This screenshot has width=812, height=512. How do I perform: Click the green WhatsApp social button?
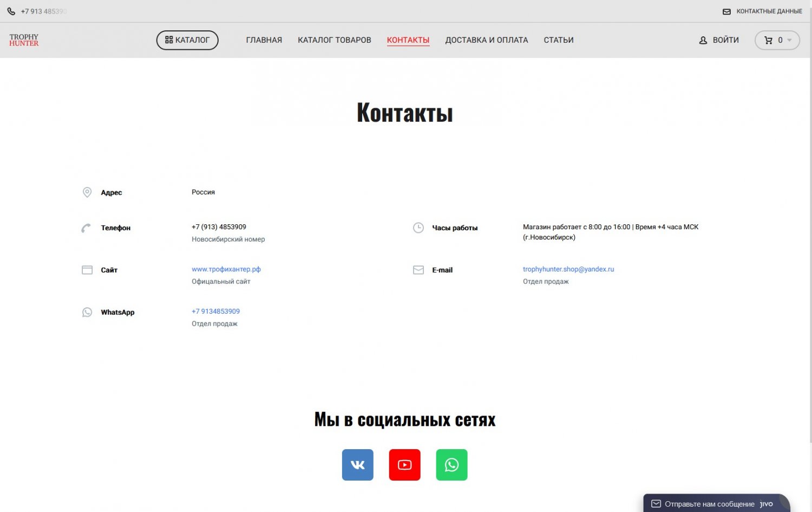coord(451,465)
